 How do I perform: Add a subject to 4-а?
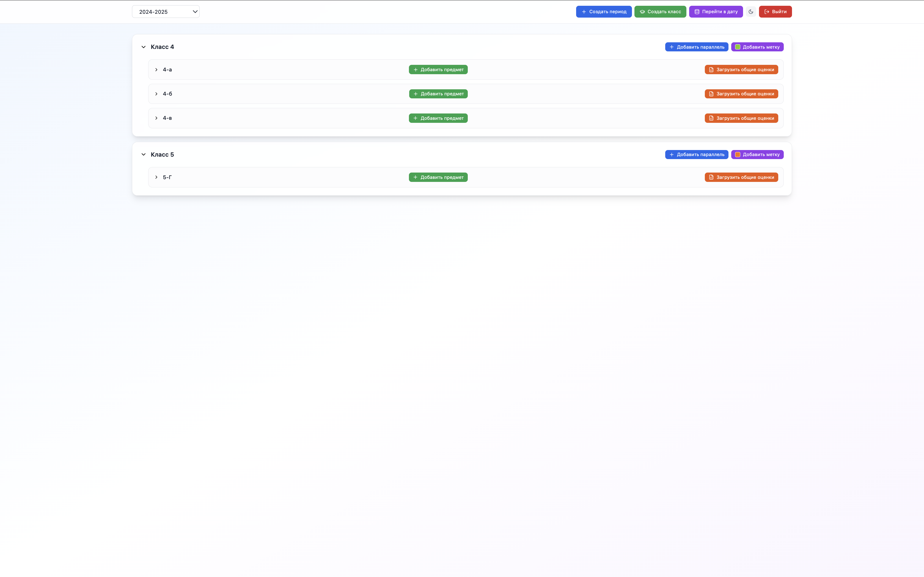click(x=438, y=70)
